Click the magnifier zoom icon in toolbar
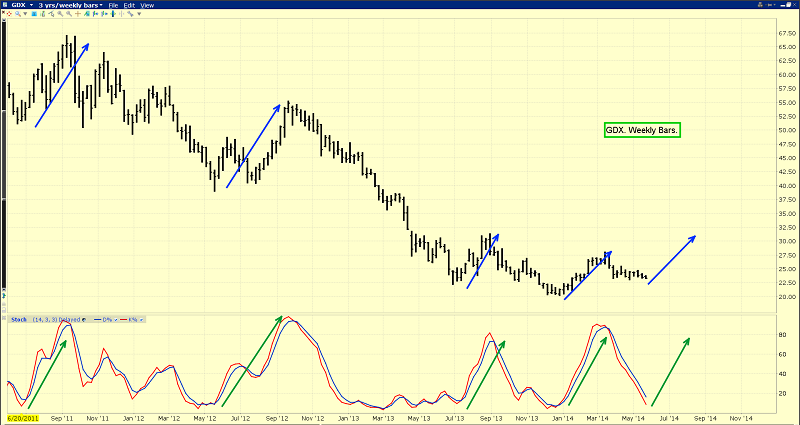This screenshot has width=800, height=425. point(17,14)
